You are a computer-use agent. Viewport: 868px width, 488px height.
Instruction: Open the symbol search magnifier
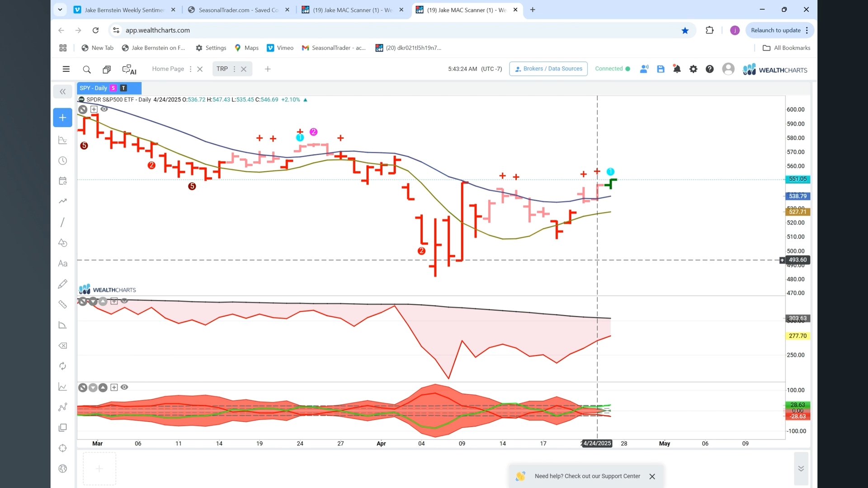tap(86, 69)
